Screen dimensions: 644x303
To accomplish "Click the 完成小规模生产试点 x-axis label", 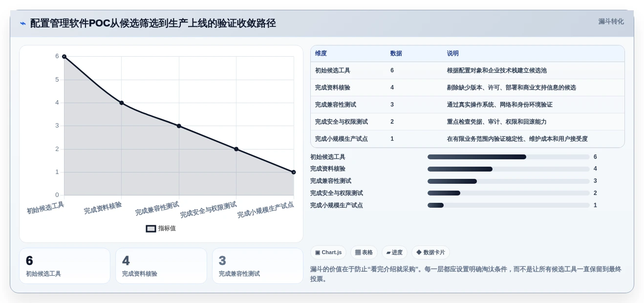I will (265, 210).
